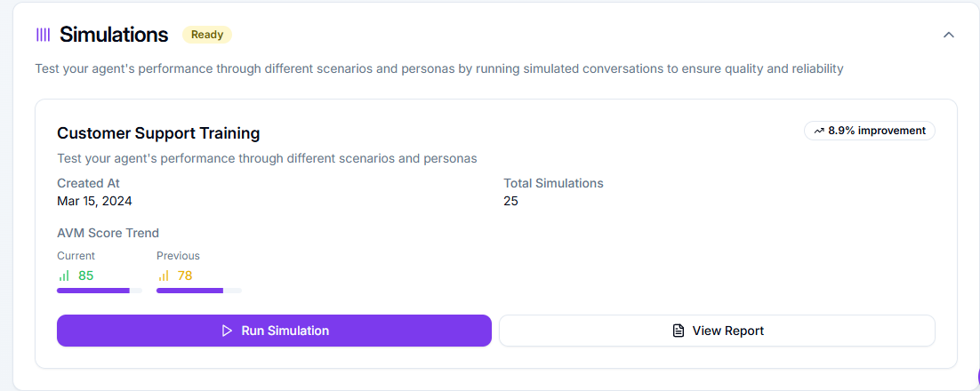Click the trend arrow icon in improvement badge
The width and height of the screenshot is (980, 391).
pos(819,132)
